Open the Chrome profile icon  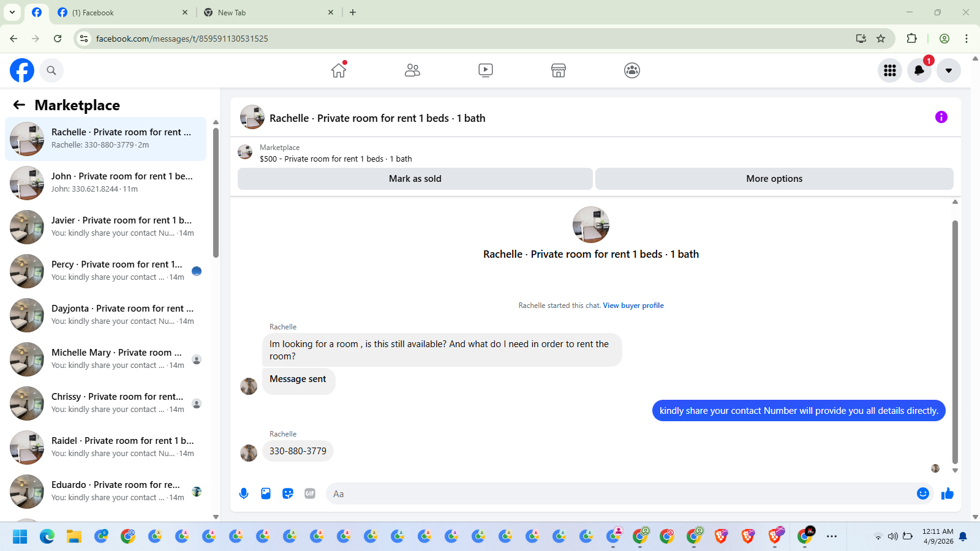(944, 39)
